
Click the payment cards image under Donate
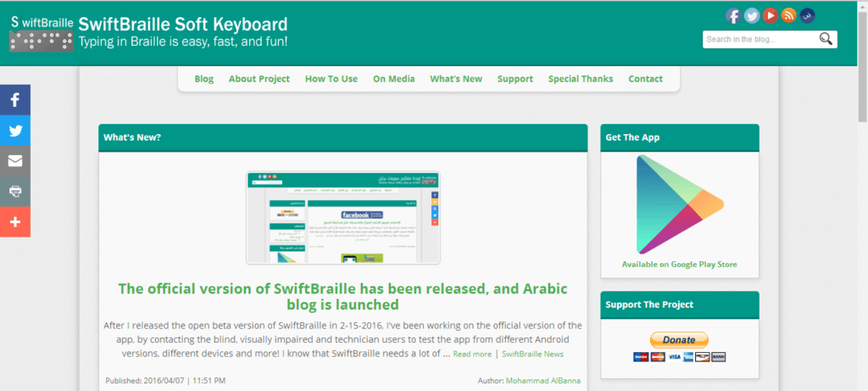679,357
